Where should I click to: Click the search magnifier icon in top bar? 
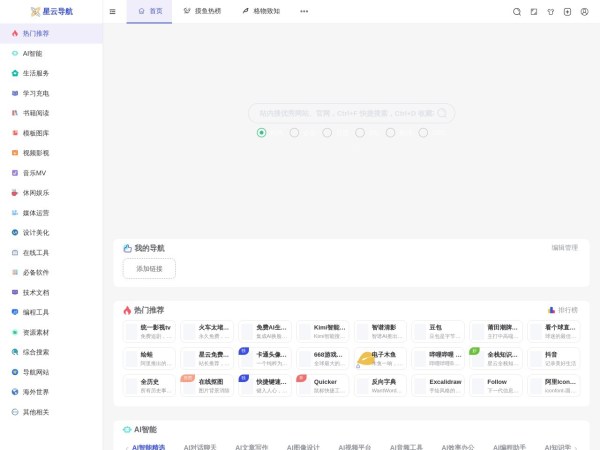click(517, 11)
